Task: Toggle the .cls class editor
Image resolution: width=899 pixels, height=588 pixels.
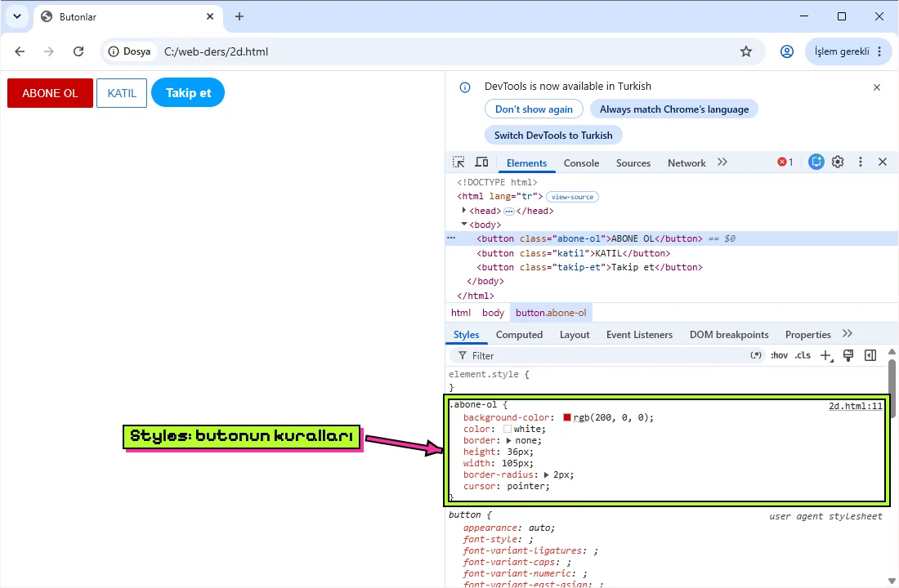Action: click(803, 355)
